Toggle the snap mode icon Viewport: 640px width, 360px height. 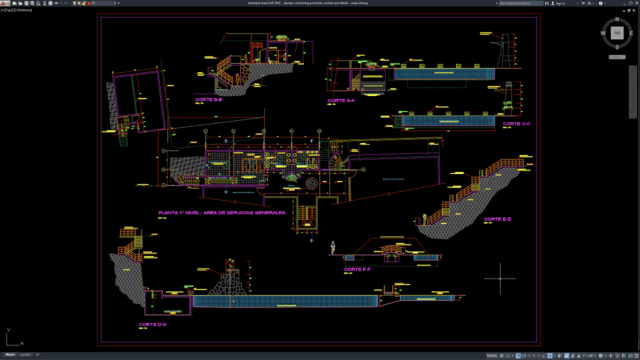click(x=508, y=356)
